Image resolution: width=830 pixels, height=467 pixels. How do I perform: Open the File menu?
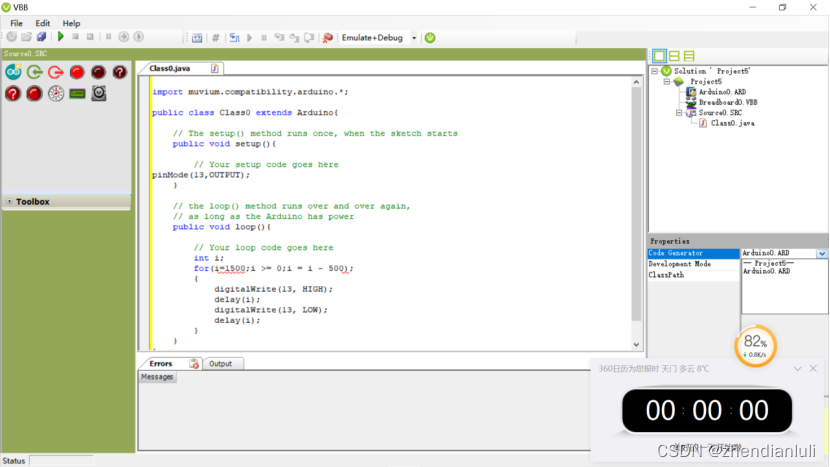[x=16, y=23]
